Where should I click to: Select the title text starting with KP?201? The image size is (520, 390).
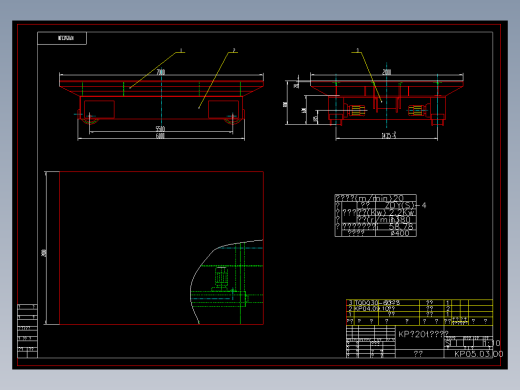(x=423, y=334)
